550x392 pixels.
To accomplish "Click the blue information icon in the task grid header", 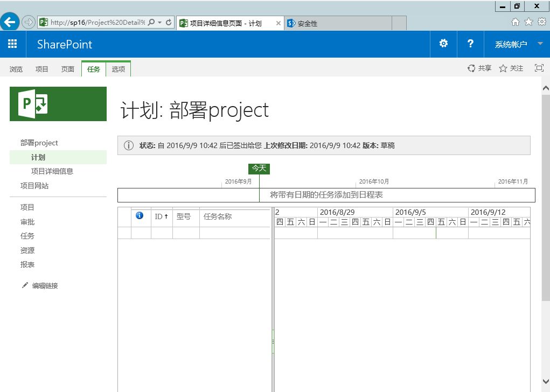I will tap(139, 216).
